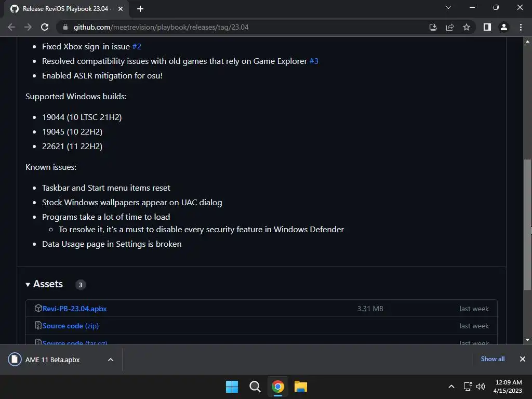
Task: Download Revi-PB-23.04.apbx asset
Action: click(x=75, y=309)
